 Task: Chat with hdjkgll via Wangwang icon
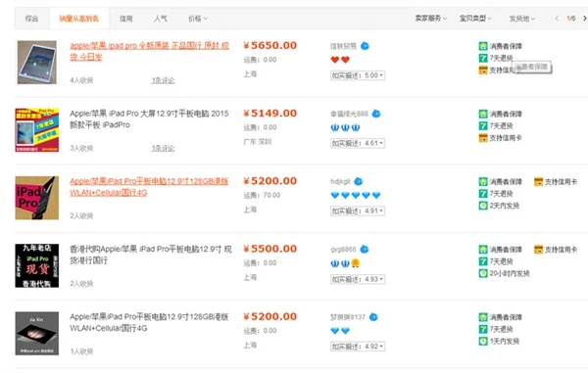tap(359, 182)
